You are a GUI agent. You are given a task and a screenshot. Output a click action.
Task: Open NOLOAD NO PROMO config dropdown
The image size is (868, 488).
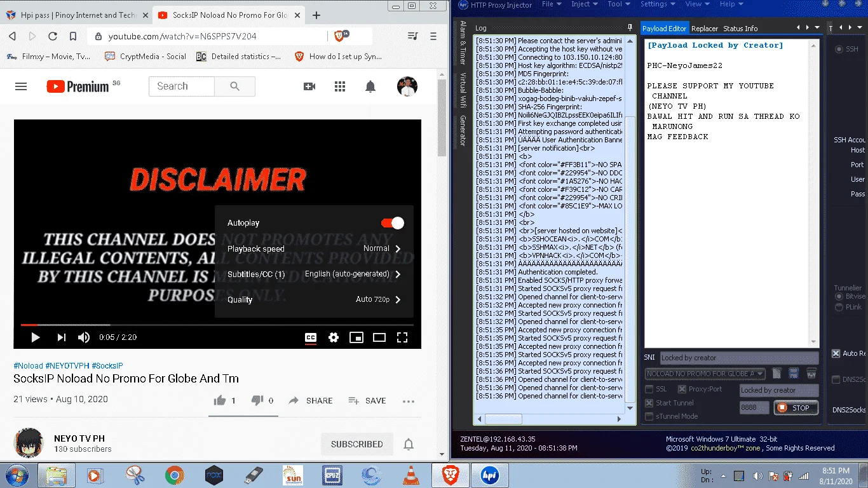click(705, 374)
